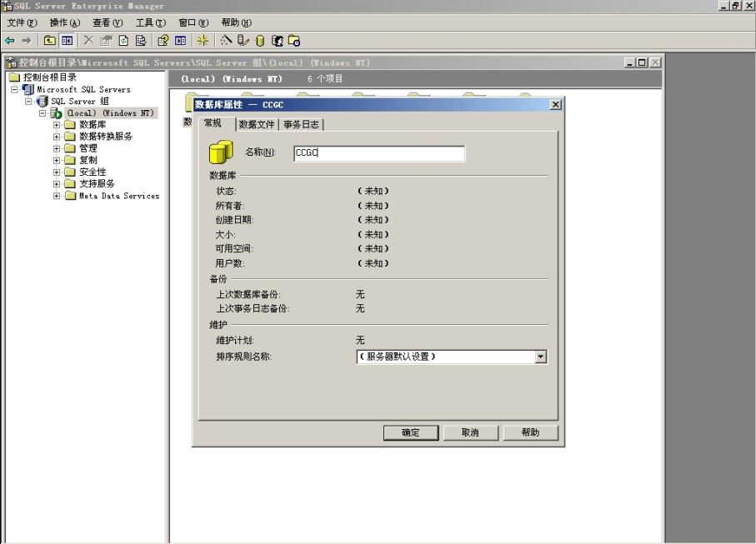This screenshot has height=544, width=756.
Task: Click the SQL Server group icon in tree
Action: [x=43, y=101]
